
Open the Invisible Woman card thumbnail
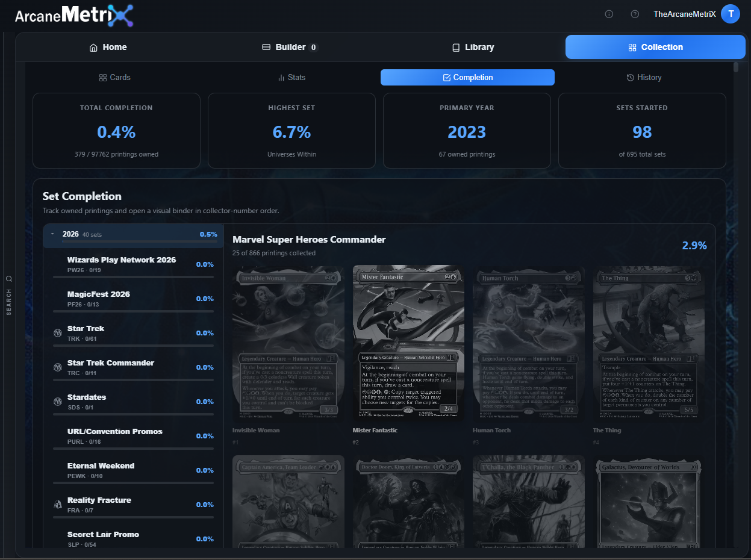pyautogui.click(x=288, y=343)
